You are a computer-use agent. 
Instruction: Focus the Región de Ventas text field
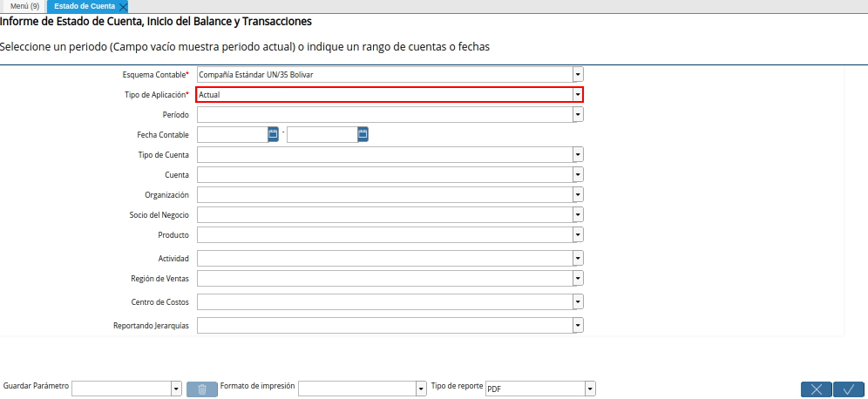(384, 279)
